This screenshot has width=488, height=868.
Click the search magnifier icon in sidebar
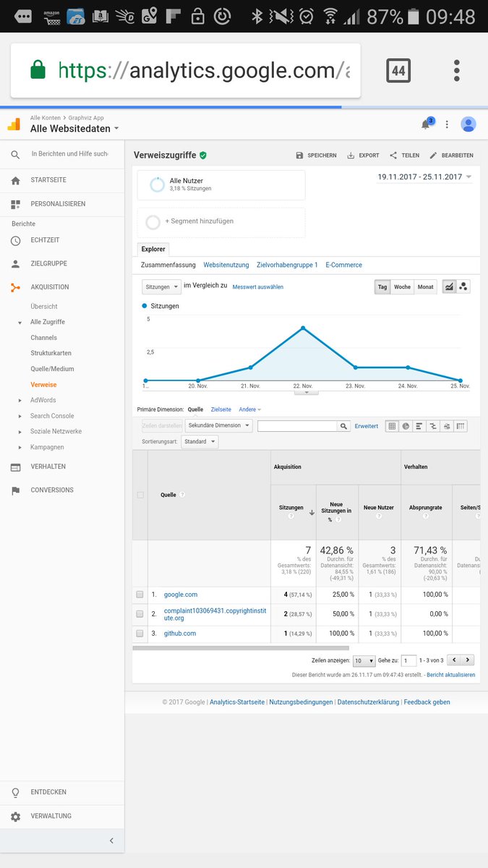pyautogui.click(x=15, y=155)
